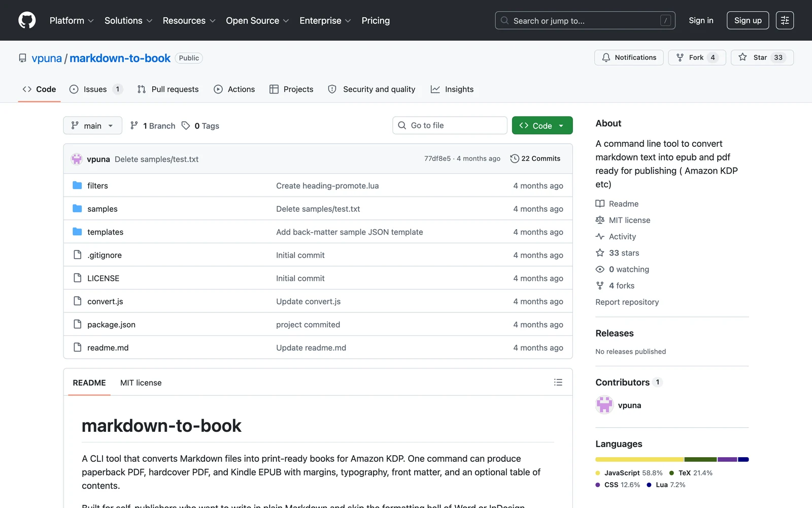Viewport: 812px width, 508px height.
Task: Open the Lua 7.2% language link
Action: click(666, 485)
